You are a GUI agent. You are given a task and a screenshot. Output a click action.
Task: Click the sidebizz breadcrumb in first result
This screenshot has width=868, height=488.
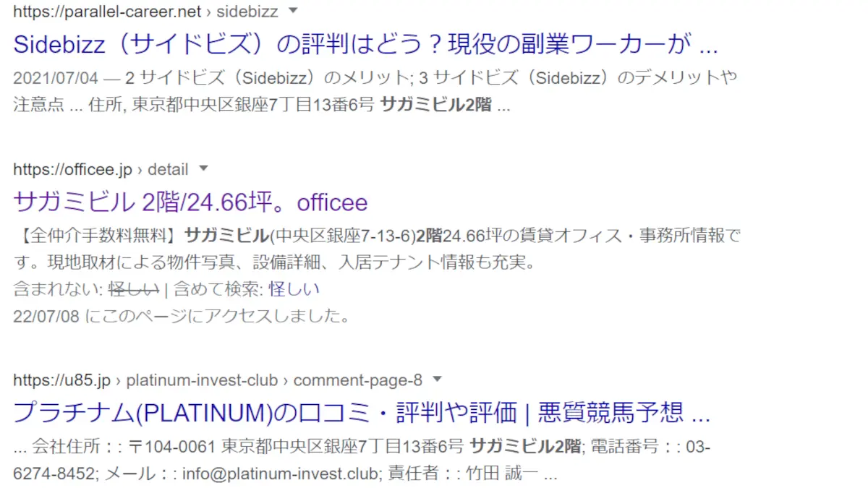point(248,12)
